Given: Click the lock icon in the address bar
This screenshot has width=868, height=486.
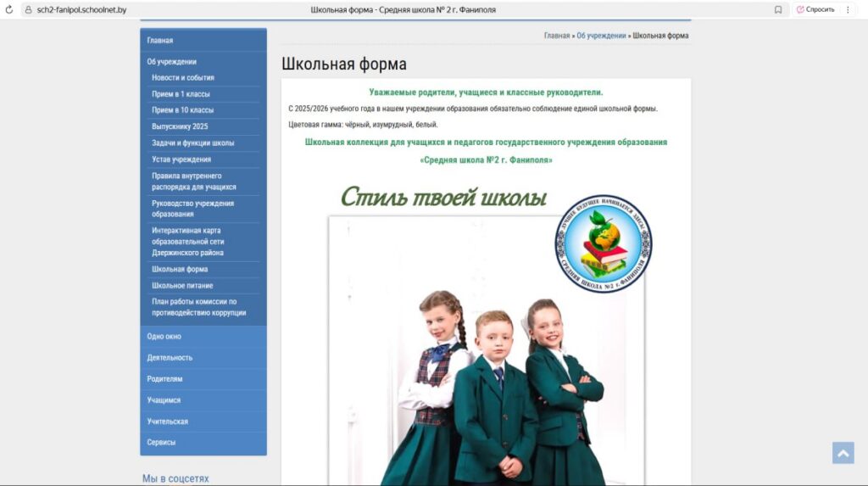Looking at the screenshot, I should [28, 9].
